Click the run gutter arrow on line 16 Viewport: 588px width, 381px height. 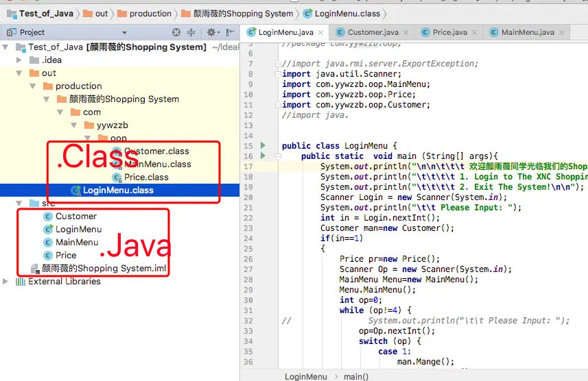click(x=263, y=156)
